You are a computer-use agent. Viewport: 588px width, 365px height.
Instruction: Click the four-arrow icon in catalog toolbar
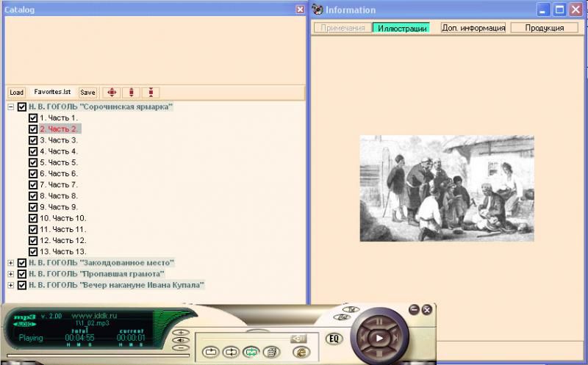point(112,93)
